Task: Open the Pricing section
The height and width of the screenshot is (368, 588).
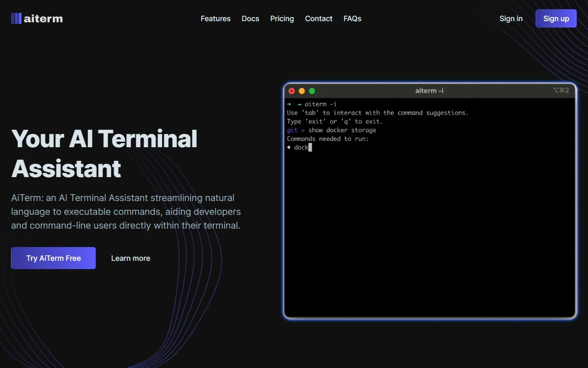Action: (x=282, y=18)
